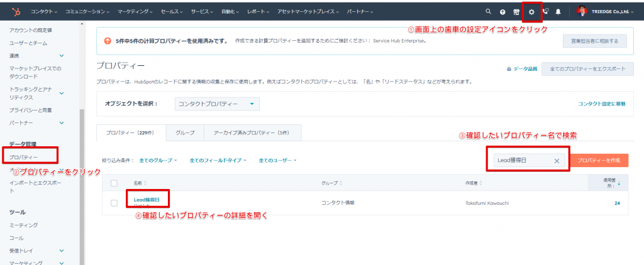Open サービス top menu

[x=202, y=12]
